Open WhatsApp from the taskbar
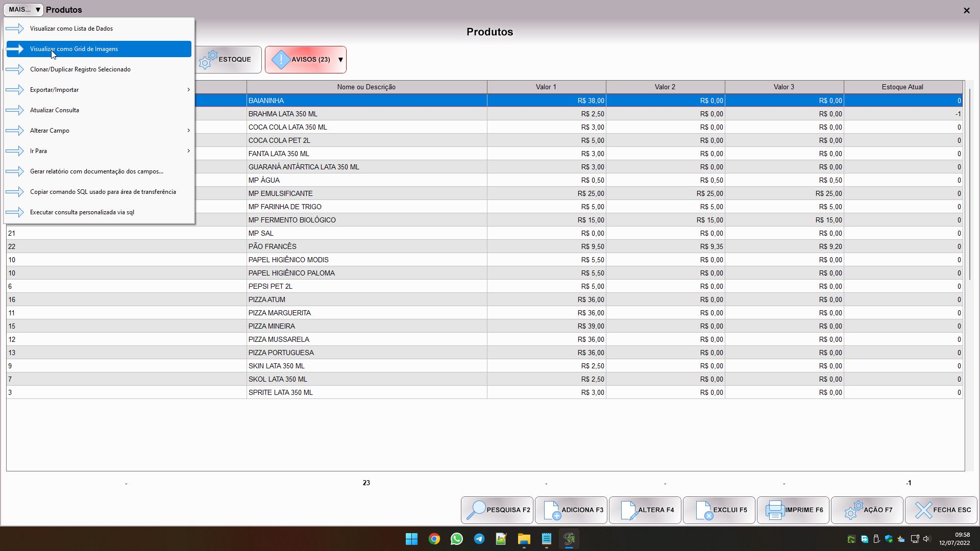Image resolution: width=980 pixels, height=551 pixels. (x=456, y=539)
